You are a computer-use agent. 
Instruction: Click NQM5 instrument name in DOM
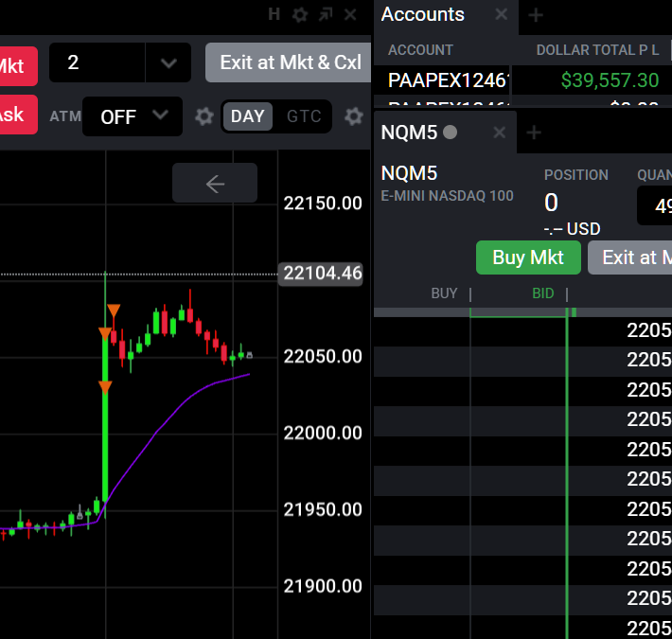point(409,173)
